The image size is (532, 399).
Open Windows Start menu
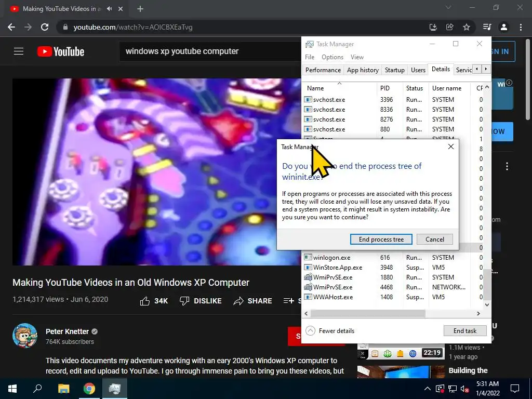12,389
